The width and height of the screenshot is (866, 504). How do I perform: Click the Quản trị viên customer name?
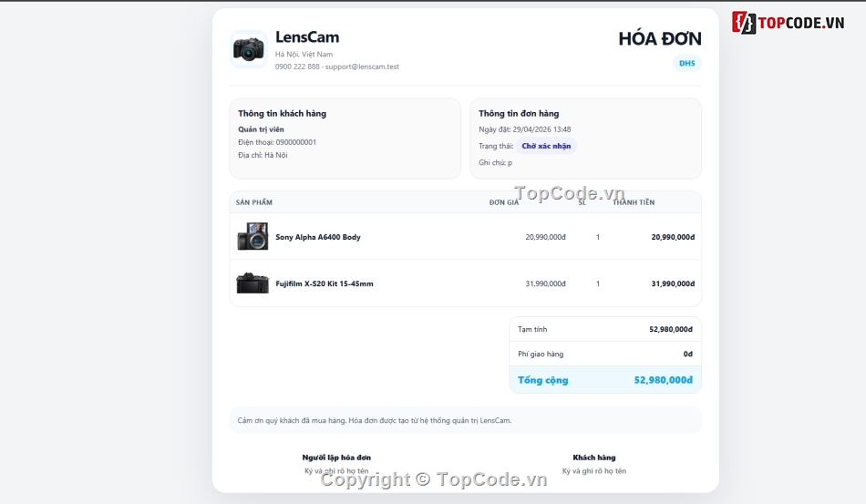click(261, 129)
